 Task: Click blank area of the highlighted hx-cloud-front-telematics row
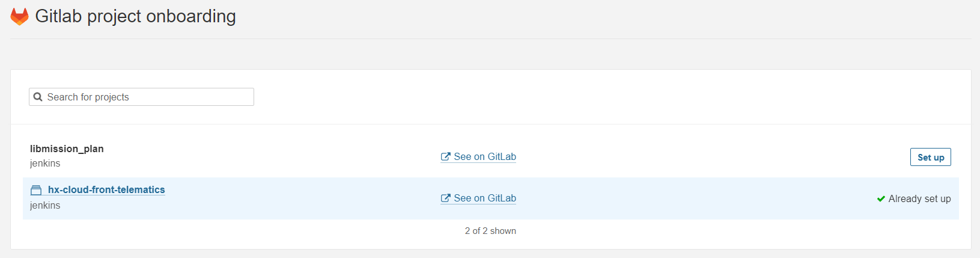pos(691,198)
